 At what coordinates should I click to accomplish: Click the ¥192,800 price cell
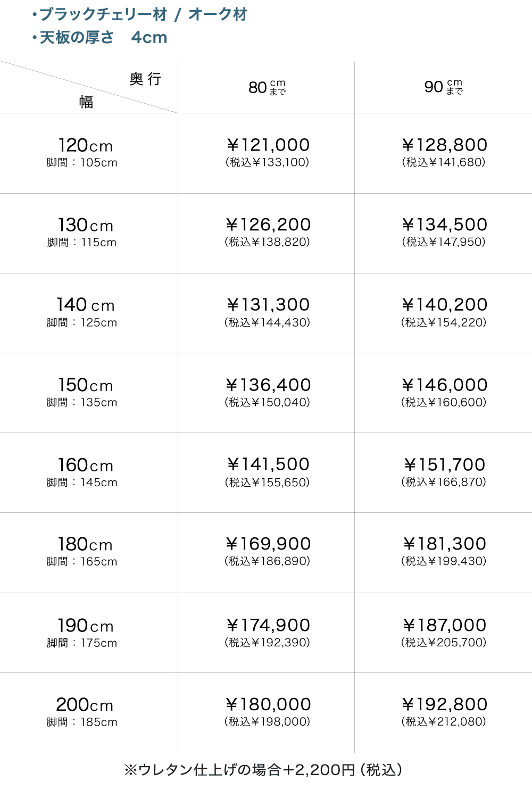pos(444,704)
